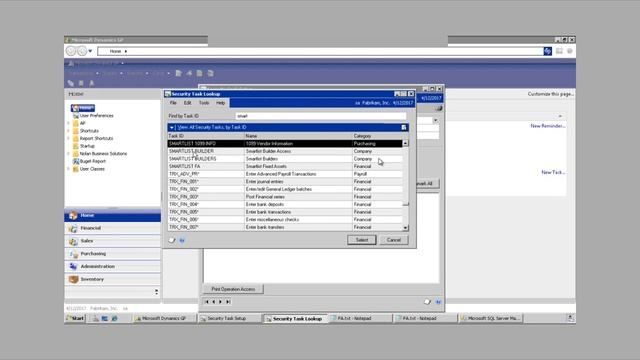Click the Windows Start button

[x=76, y=318]
